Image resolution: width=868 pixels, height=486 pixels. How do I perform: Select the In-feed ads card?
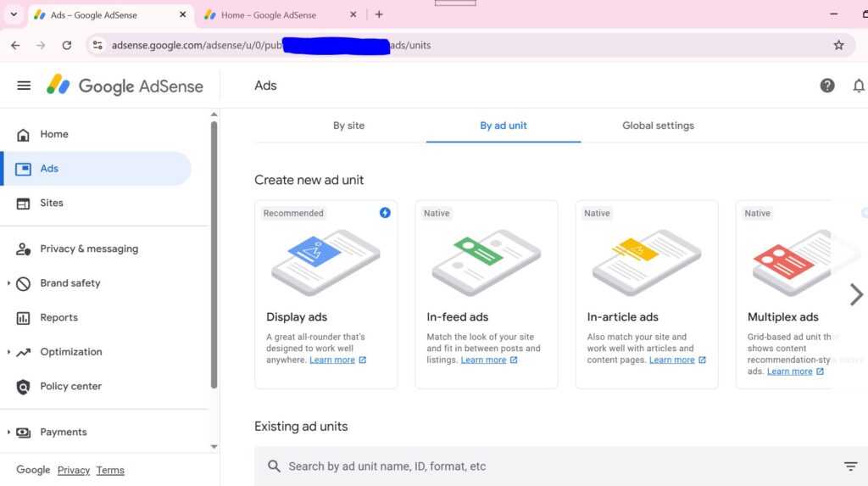(486, 294)
